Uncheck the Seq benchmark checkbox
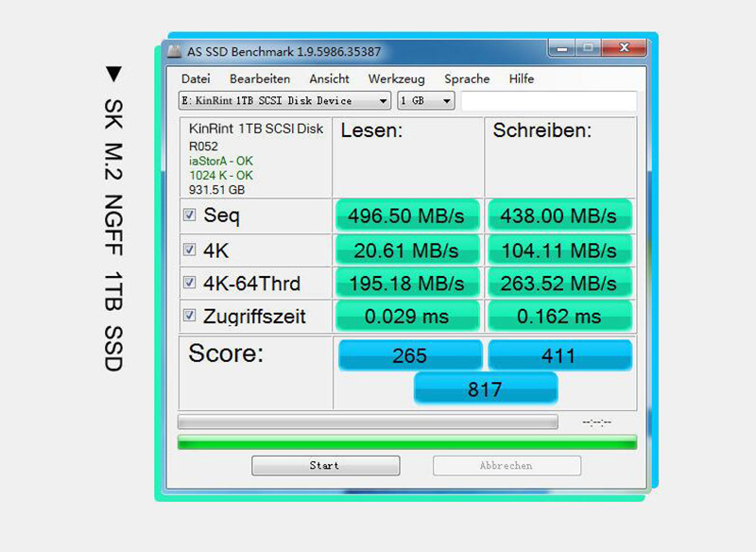756x552 pixels. click(x=189, y=216)
